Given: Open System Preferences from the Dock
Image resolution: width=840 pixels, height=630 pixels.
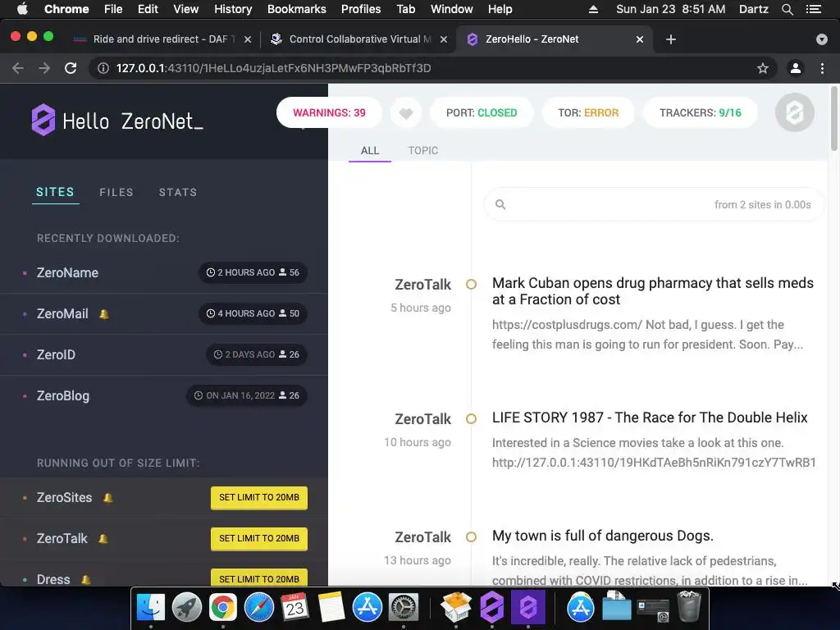Looking at the screenshot, I should click(403, 607).
